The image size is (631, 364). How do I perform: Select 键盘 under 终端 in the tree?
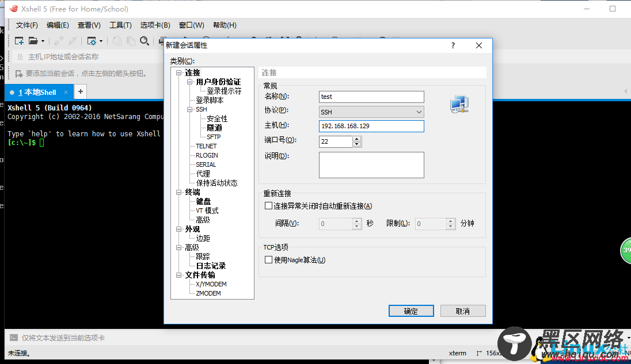pyautogui.click(x=203, y=201)
